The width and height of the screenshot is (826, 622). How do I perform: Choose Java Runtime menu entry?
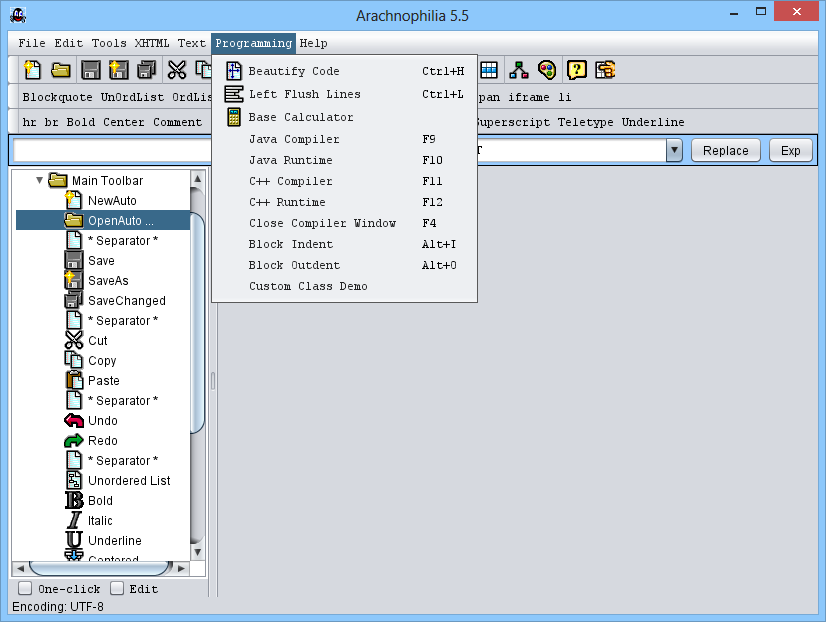(x=345, y=160)
